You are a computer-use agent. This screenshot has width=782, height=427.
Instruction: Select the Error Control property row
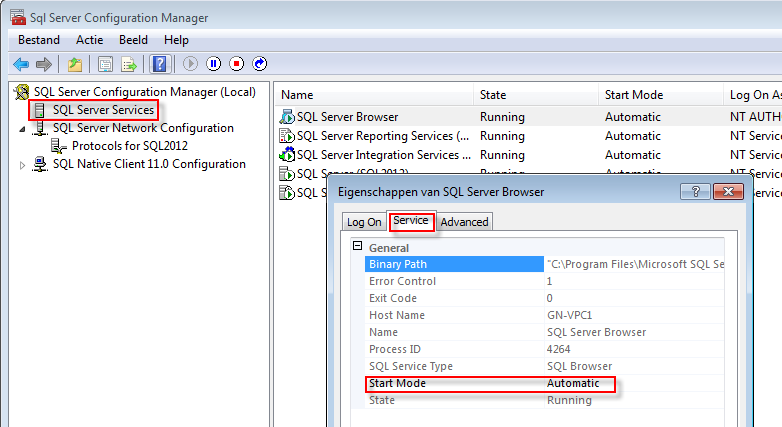point(545,281)
